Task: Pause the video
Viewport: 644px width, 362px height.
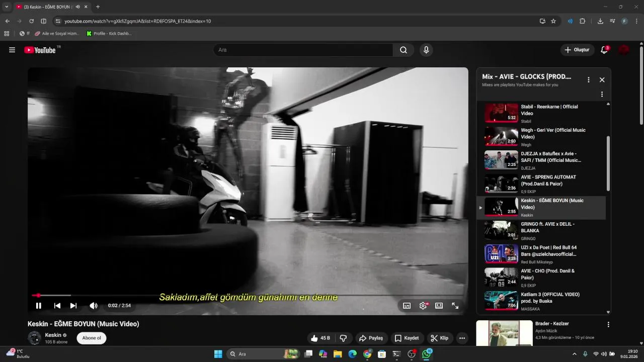Action: tap(39, 306)
